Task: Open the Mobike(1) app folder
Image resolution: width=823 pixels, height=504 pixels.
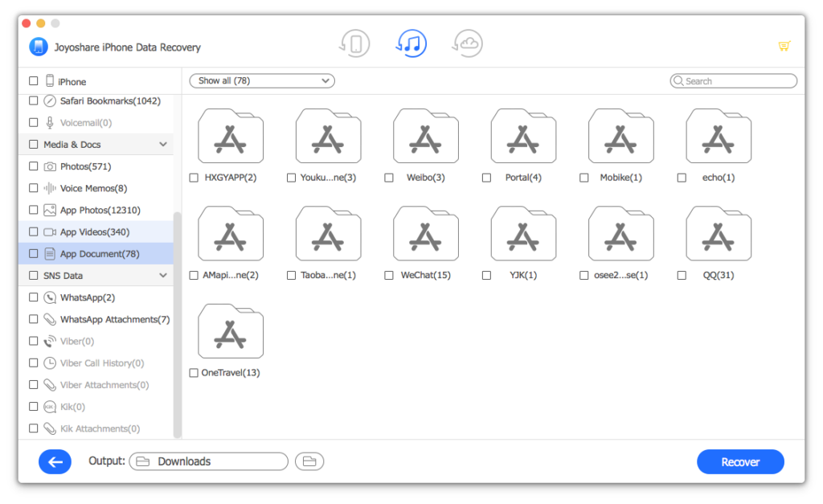Action: (621, 137)
